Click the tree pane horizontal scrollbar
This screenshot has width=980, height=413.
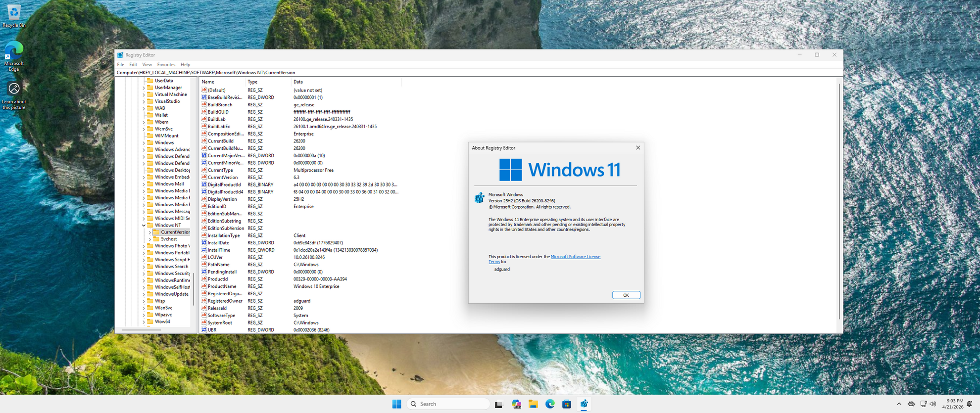pyautogui.click(x=142, y=329)
